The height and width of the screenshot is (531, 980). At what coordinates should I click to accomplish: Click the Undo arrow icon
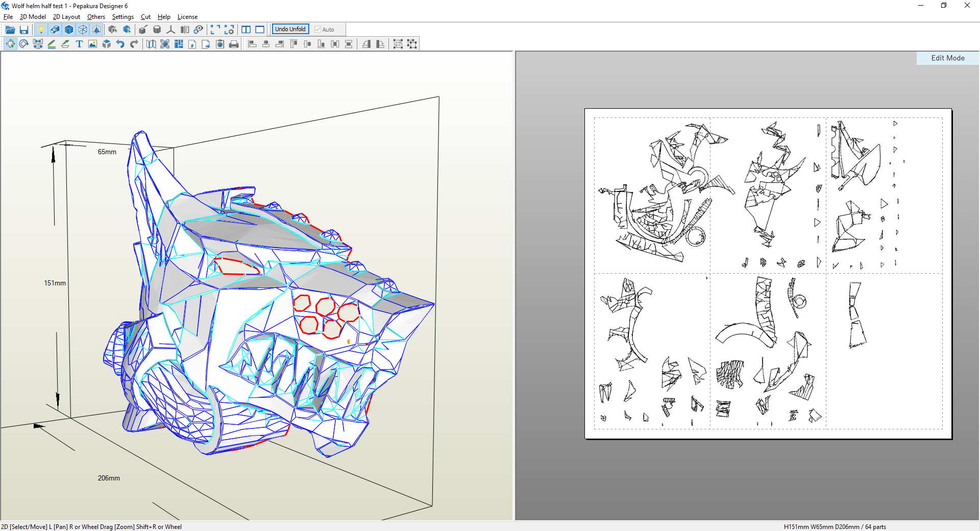pyautogui.click(x=120, y=44)
